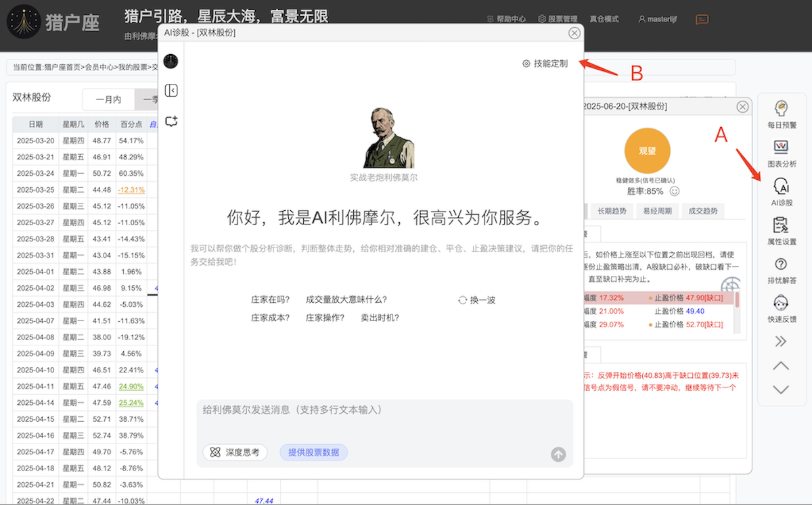Select the 一月内 time range tab

click(x=108, y=99)
